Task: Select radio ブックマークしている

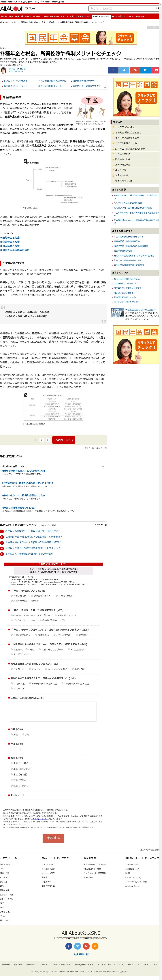Action: 12,620
